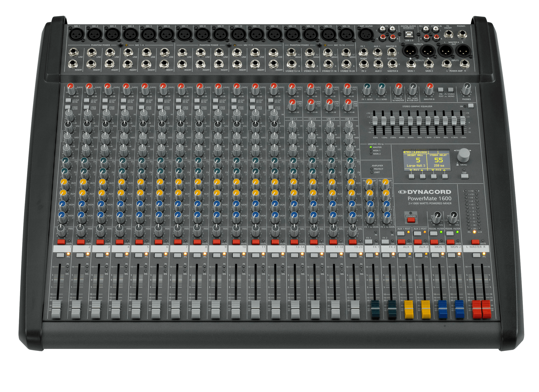Mute the MON 2 bus
This screenshot has height=392, width=539.
coord(451,242)
